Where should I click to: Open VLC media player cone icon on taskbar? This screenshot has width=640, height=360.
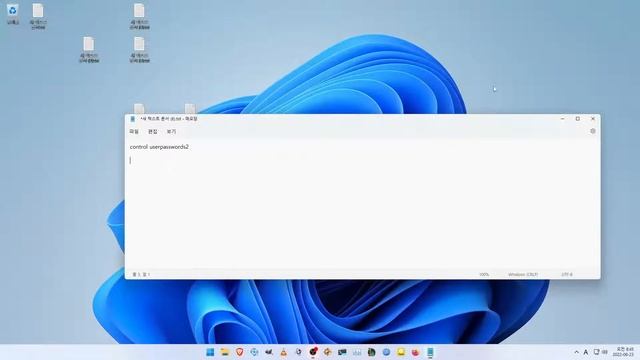pyautogui.click(x=283, y=352)
